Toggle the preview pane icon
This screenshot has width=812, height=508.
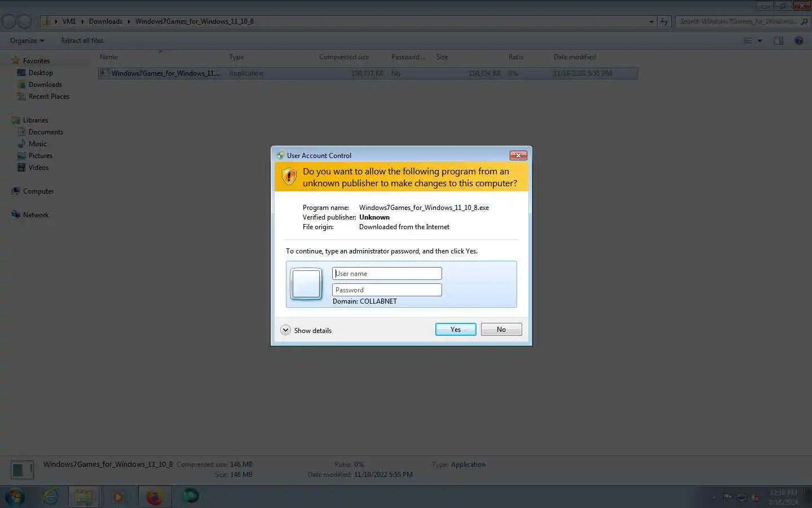[x=779, y=41]
